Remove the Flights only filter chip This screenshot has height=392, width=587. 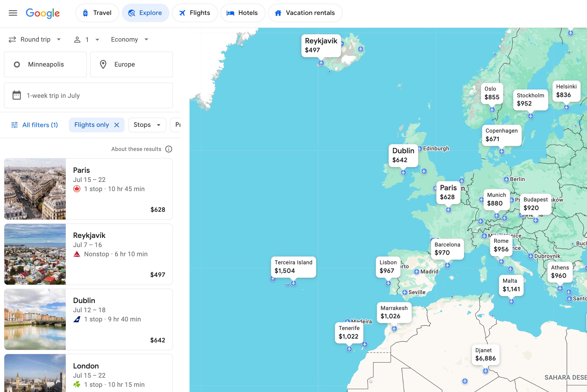click(117, 125)
